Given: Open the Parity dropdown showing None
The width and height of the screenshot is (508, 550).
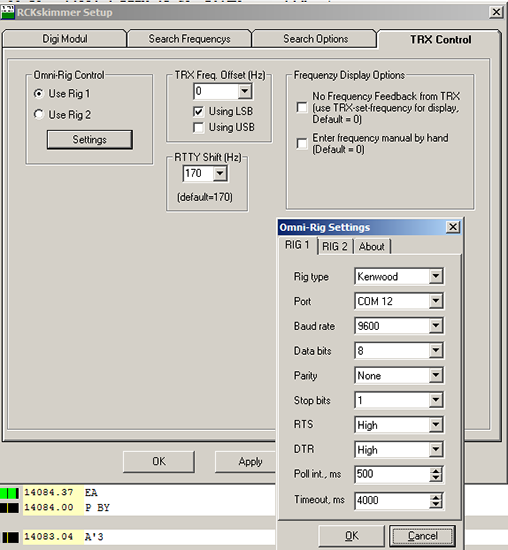Looking at the screenshot, I should [x=436, y=375].
